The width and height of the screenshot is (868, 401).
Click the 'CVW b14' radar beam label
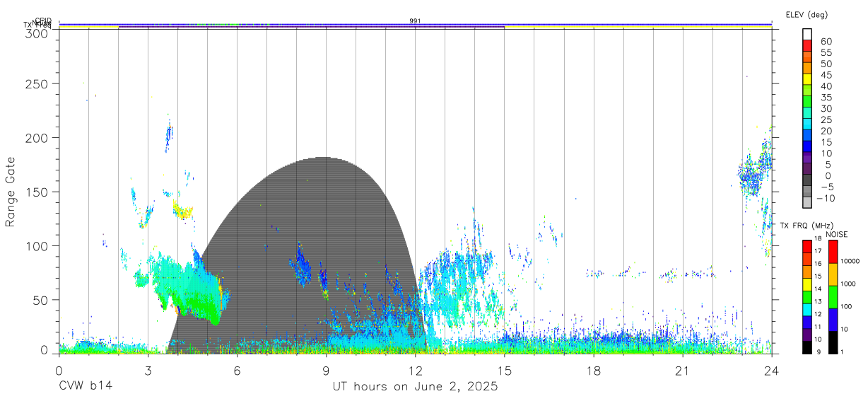click(x=86, y=387)
